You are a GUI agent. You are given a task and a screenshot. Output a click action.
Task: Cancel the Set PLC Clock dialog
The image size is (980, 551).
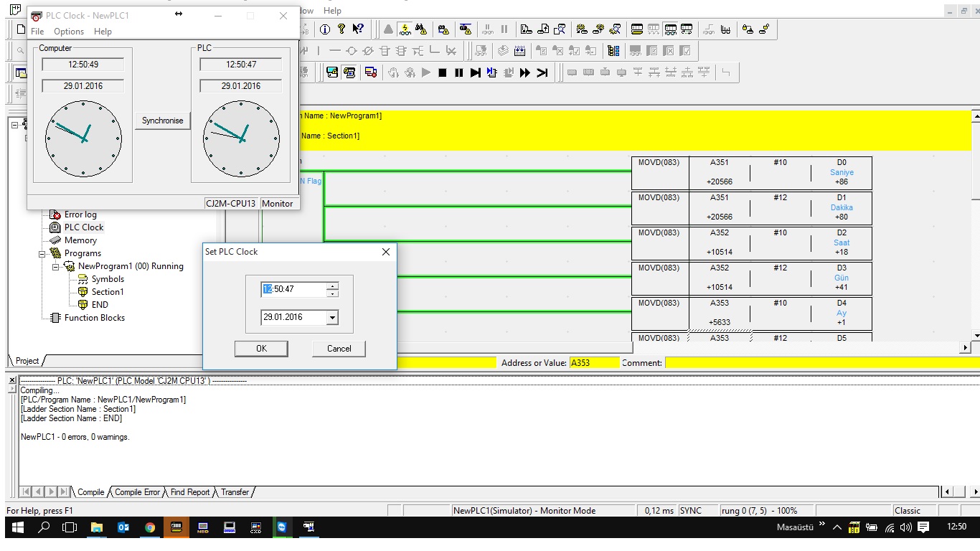coord(339,349)
